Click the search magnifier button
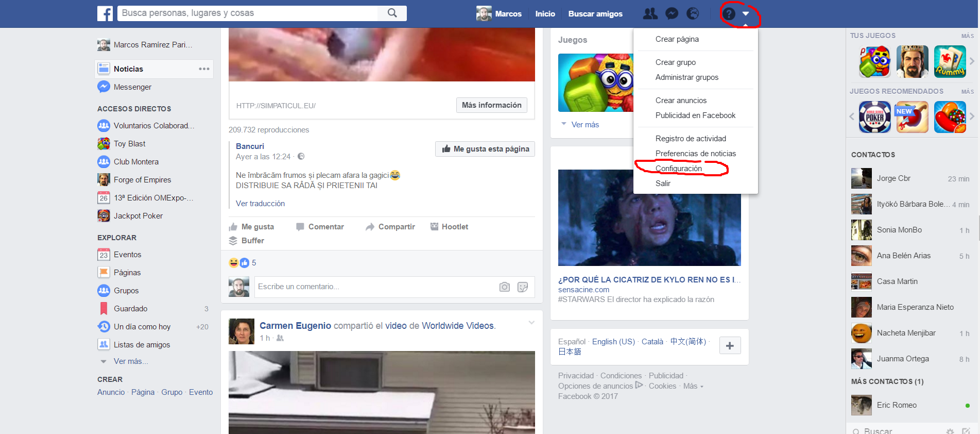The width and height of the screenshot is (980, 434). 392,13
